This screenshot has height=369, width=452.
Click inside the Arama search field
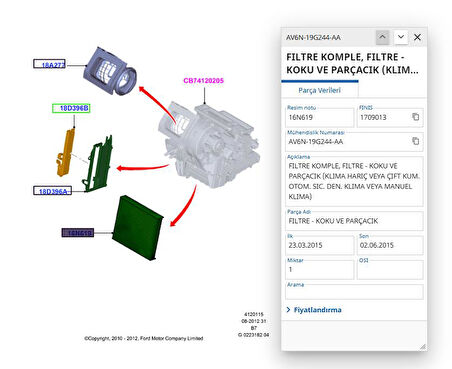point(354,292)
